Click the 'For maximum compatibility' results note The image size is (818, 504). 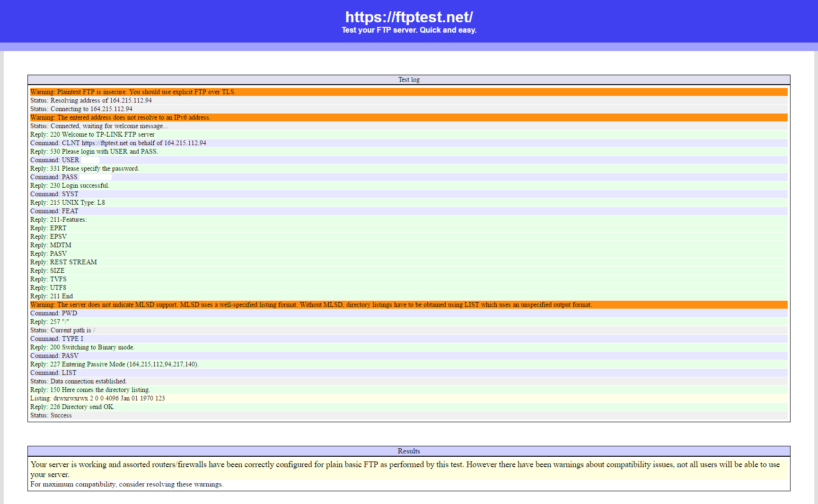[x=127, y=485]
